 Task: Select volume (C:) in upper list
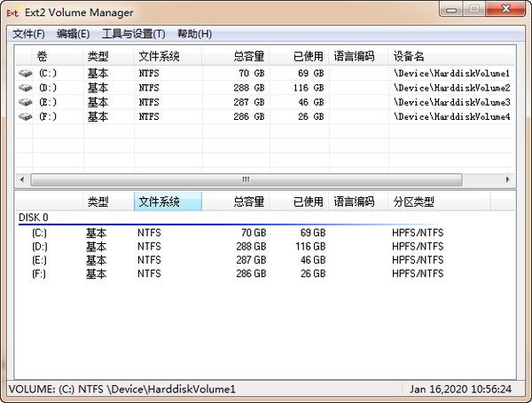tap(264, 73)
